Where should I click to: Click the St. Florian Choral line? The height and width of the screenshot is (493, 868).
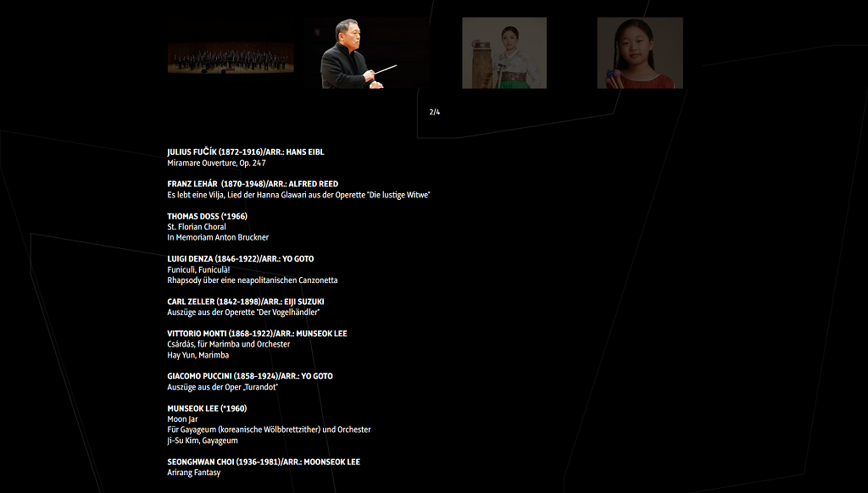pyautogui.click(x=197, y=227)
